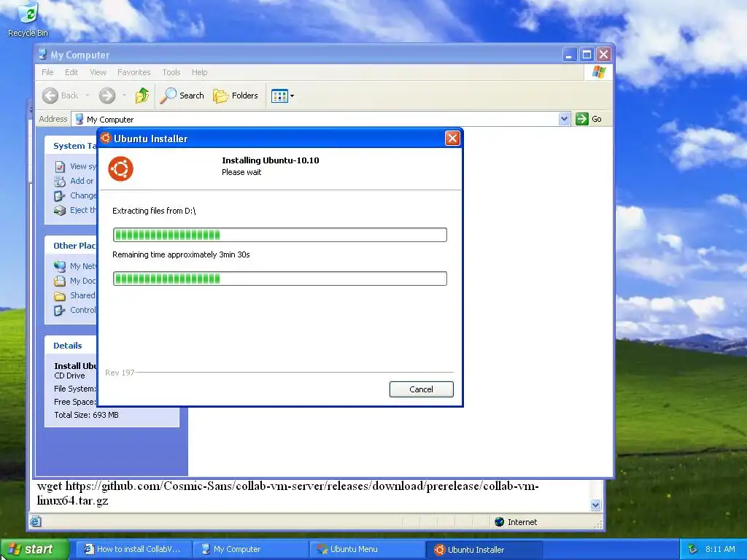Click the Forward arrow in My Computer
Screen dimensions: 747x560
coord(107,96)
